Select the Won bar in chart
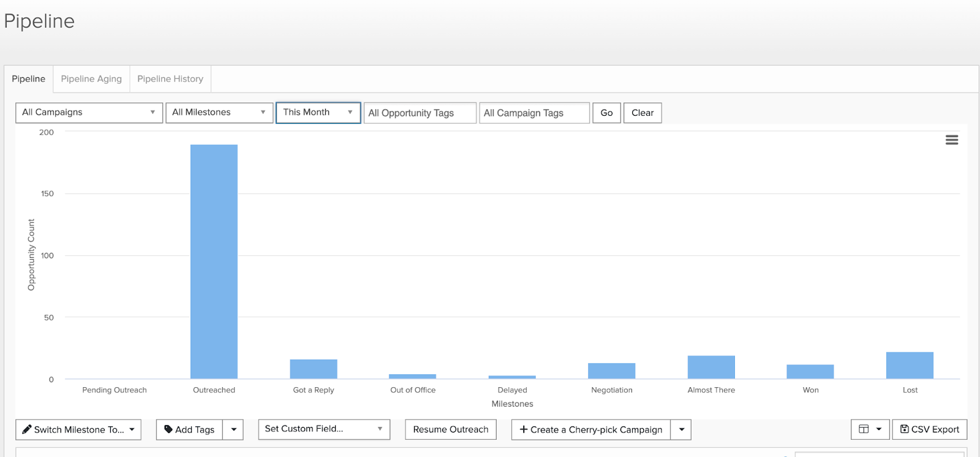 coord(810,372)
